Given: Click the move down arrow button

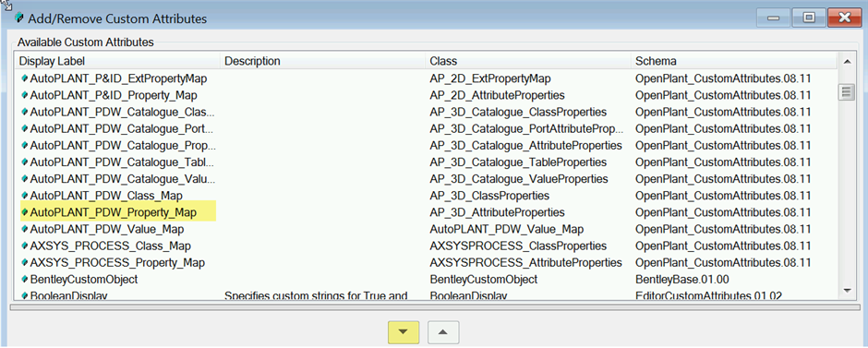Looking at the screenshot, I should click(403, 332).
